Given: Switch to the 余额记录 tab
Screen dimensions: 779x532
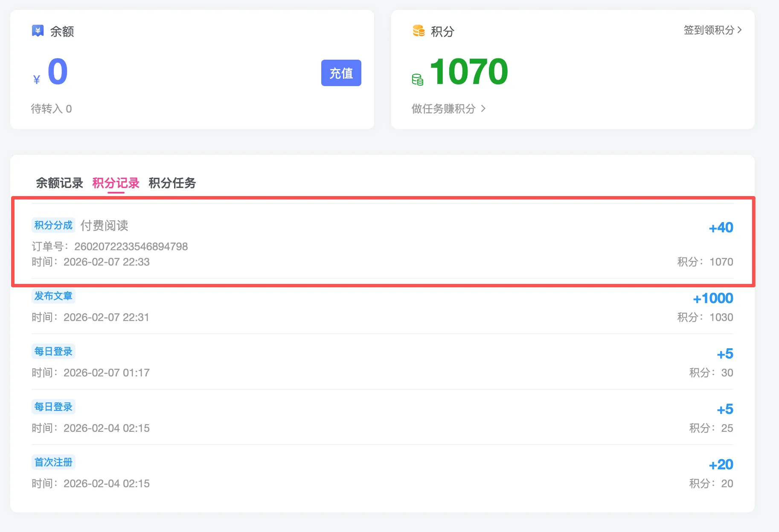Looking at the screenshot, I should [59, 183].
